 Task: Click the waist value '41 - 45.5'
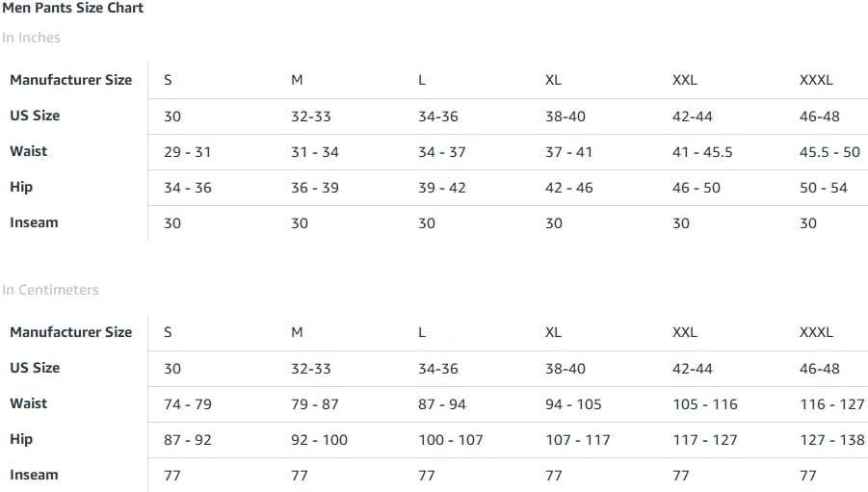pyautogui.click(x=702, y=152)
